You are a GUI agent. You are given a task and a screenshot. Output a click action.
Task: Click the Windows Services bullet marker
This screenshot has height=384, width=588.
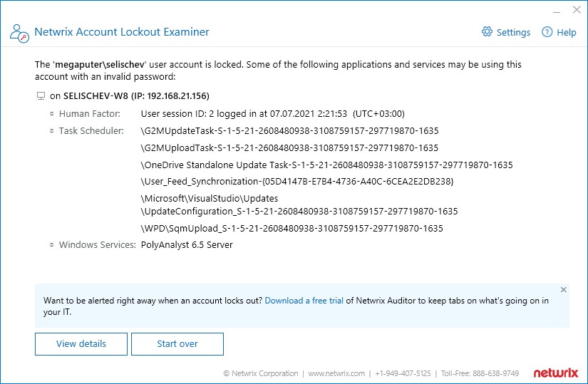[x=52, y=245]
